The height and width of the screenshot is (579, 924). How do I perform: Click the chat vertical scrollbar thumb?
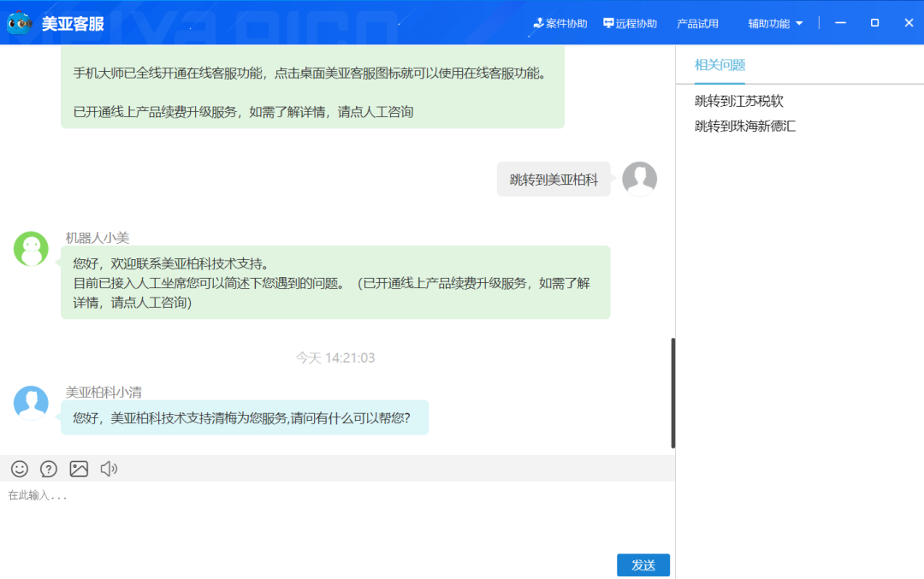pos(673,393)
